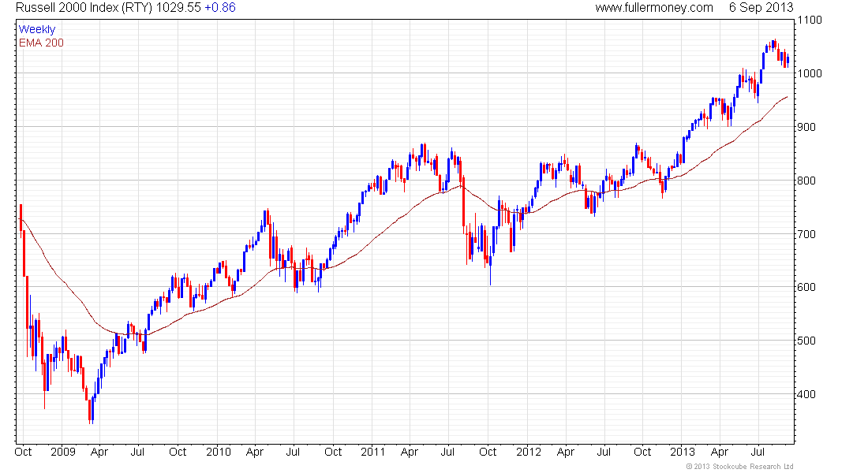Click the Russell 2000 Index (RTY) title
Image resolution: width=868 pixels, height=473 pixels.
click(x=84, y=8)
